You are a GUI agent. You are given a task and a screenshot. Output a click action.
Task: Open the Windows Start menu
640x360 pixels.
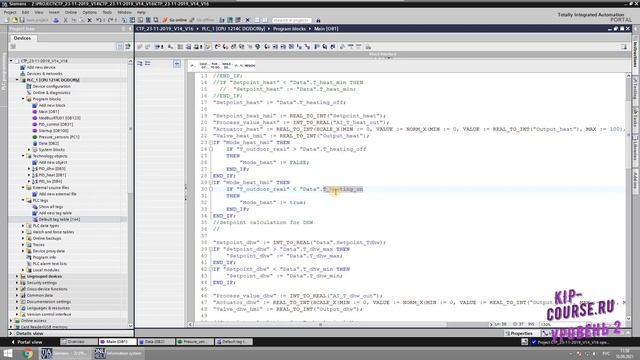pyautogui.click(x=8, y=353)
